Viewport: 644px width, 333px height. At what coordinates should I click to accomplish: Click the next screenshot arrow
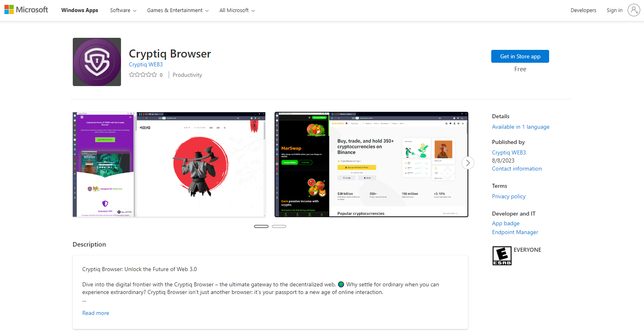[x=468, y=163]
